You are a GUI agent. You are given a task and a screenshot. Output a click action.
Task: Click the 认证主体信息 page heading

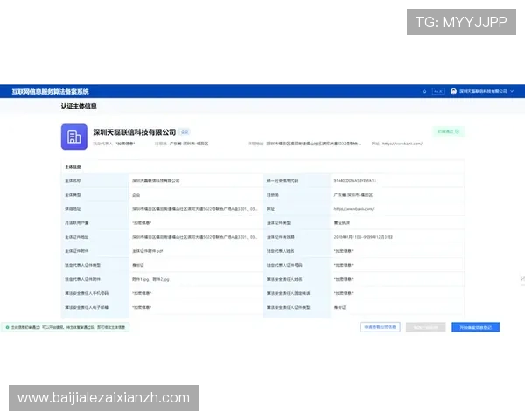coord(79,106)
